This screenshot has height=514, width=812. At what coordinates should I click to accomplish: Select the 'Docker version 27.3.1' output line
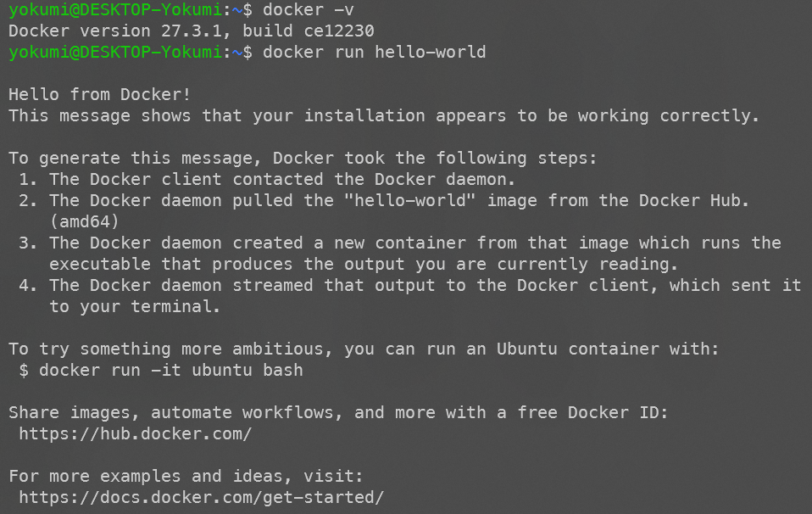pyautogui.click(x=191, y=31)
